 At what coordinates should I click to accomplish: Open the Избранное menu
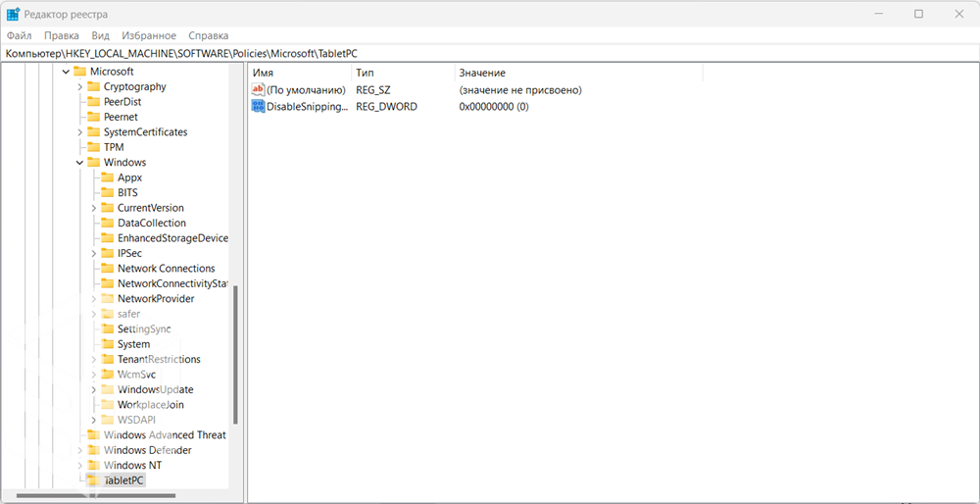[x=149, y=35]
